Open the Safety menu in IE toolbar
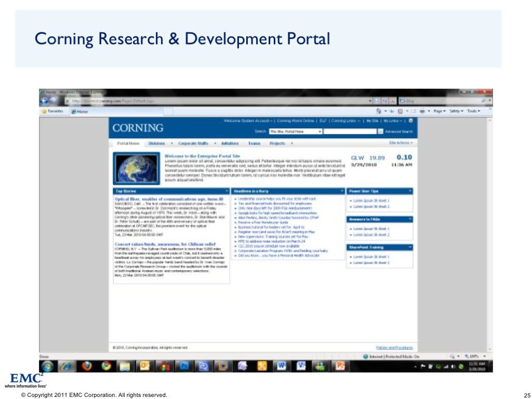The height and width of the screenshot is (399, 532). [456, 111]
